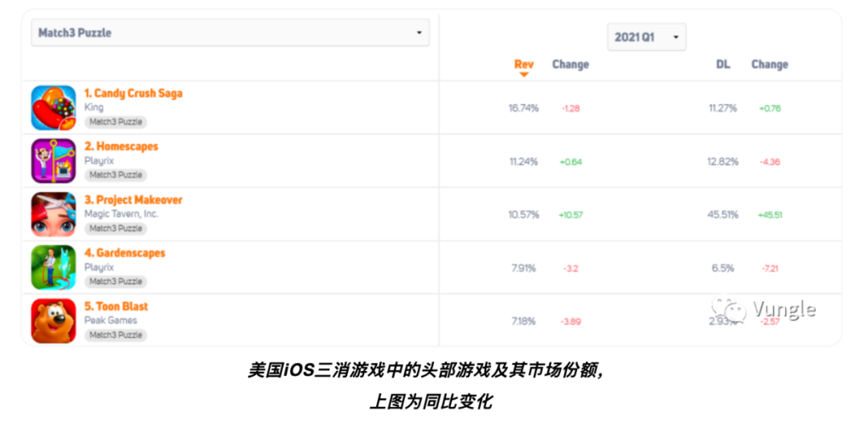Click Playrix publisher under Homescapes

[x=99, y=161]
